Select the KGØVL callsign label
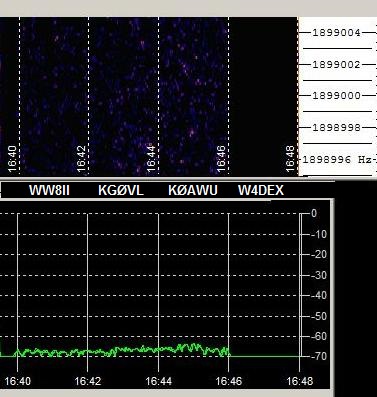377x397 pixels. 121,191
